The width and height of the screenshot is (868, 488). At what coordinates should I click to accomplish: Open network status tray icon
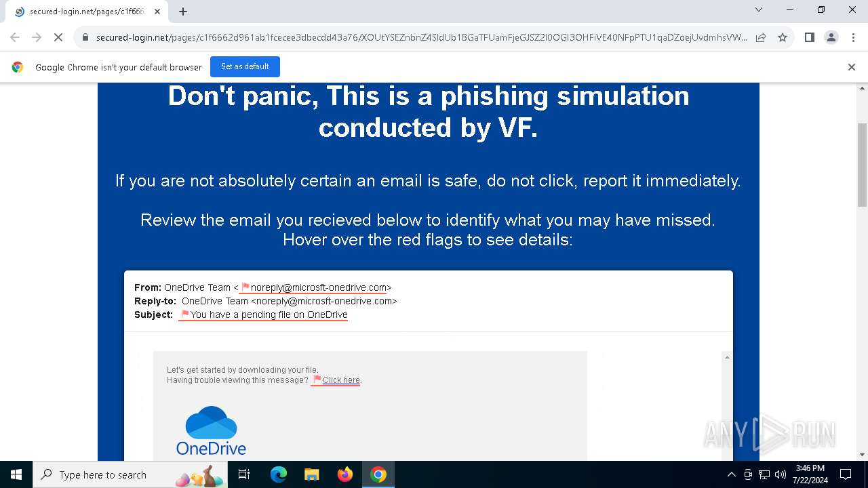764,474
